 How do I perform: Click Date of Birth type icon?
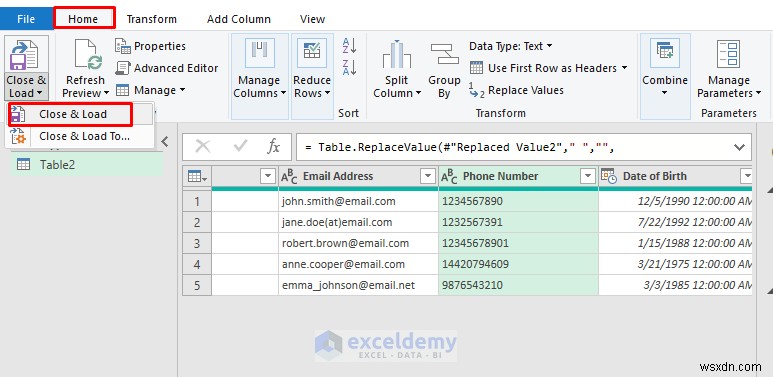click(x=609, y=176)
